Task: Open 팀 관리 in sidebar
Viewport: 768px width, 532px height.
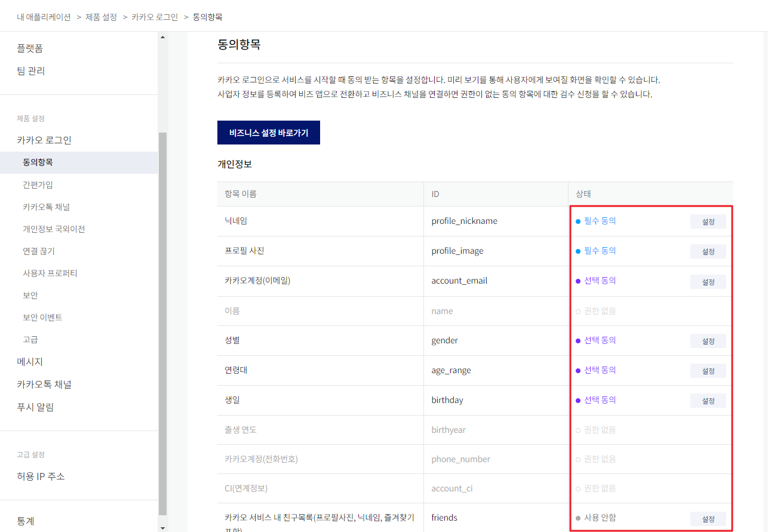Action: pyautogui.click(x=31, y=71)
